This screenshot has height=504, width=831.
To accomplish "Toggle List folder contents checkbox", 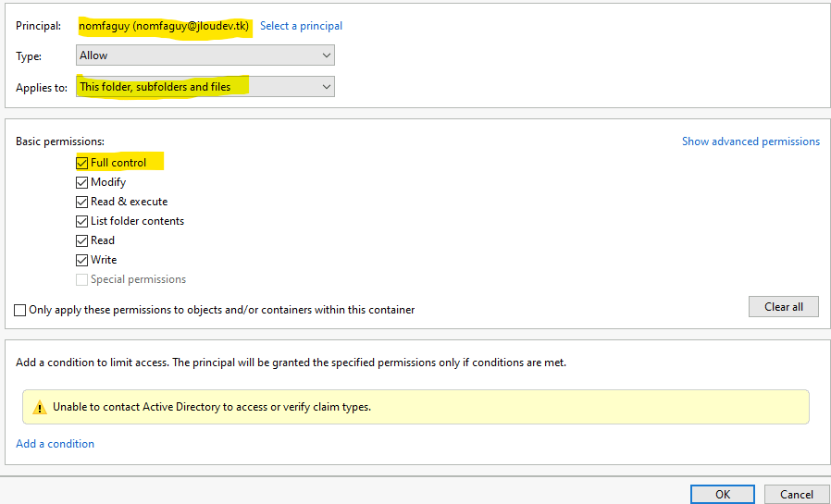I will coord(81,221).
